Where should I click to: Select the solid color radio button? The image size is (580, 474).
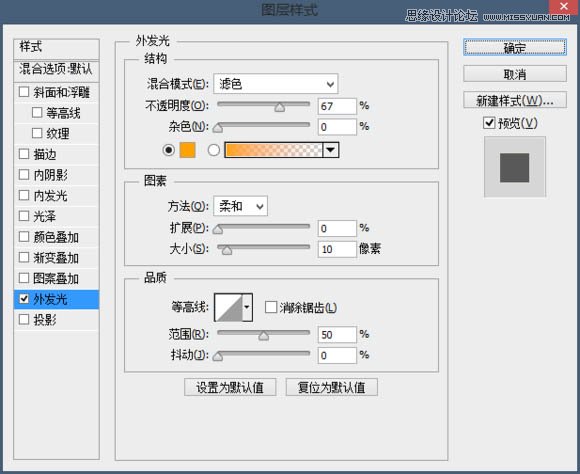pyautogui.click(x=169, y=150)
